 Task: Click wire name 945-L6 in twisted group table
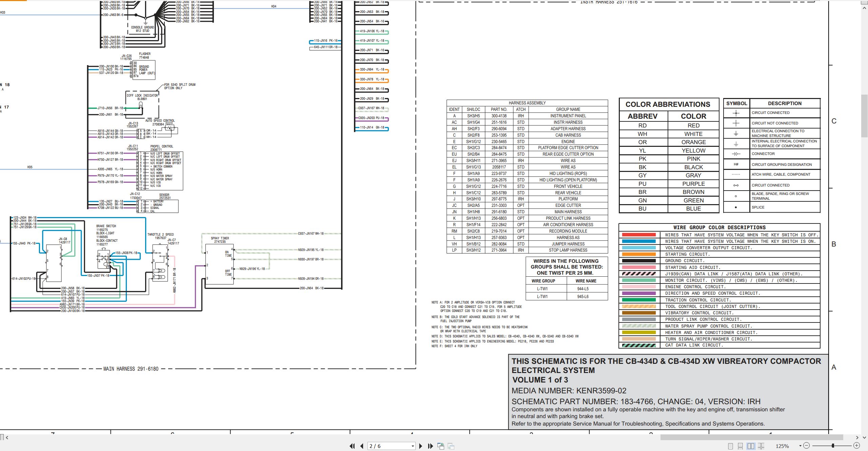point(583,297)
